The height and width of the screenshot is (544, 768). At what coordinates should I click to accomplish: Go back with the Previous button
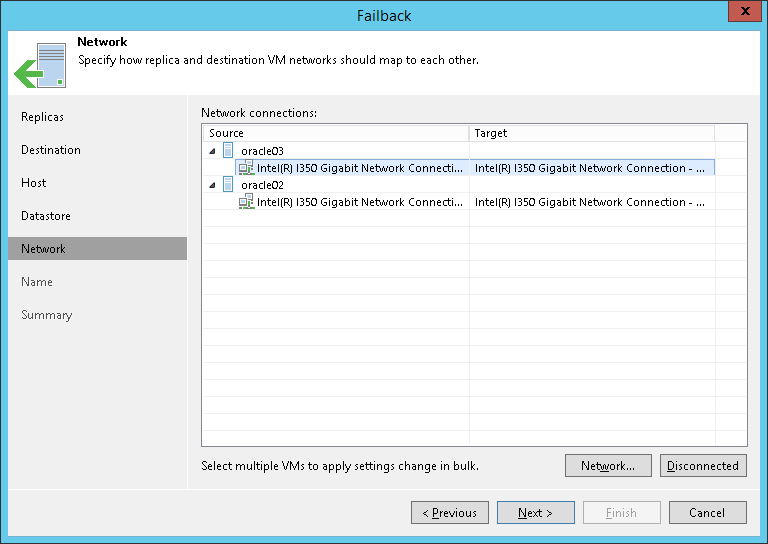point(450,513)
